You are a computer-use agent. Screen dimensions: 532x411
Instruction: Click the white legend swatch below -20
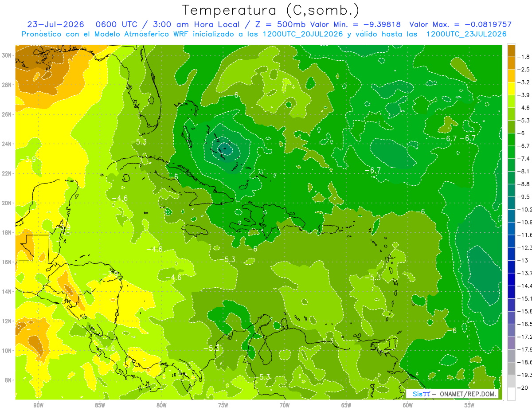[x=511, y=394]
